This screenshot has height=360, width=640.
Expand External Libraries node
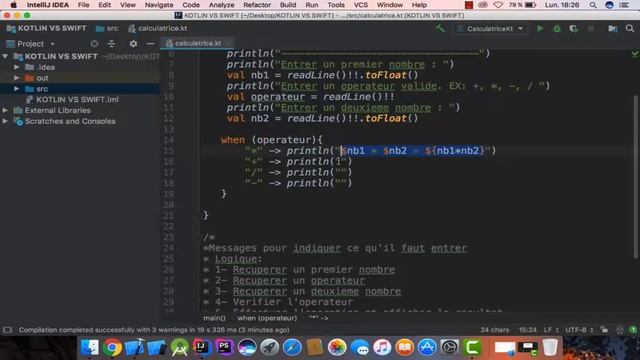pyautogui.click(x=5, y=110)
